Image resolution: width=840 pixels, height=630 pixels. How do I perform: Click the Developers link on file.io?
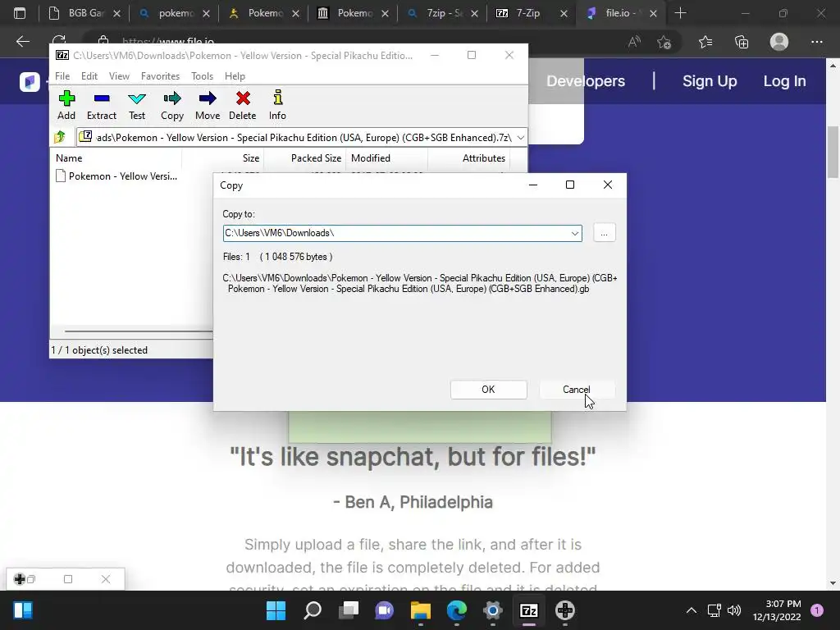coord(586,81)
